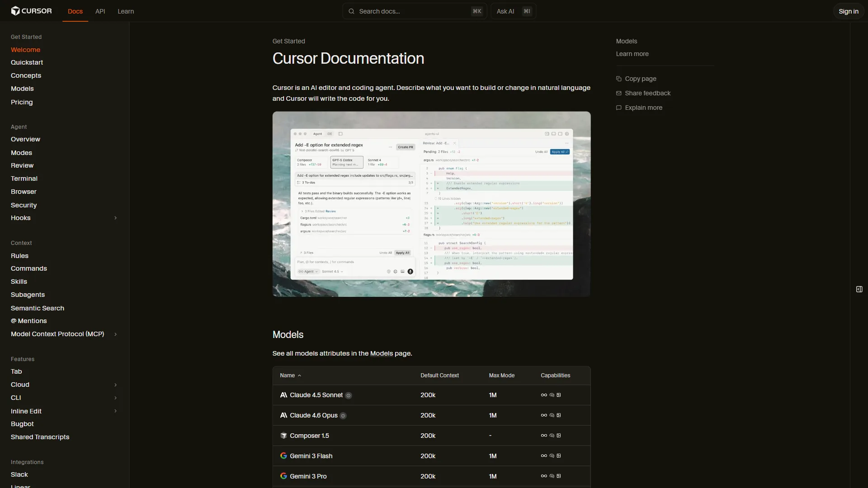Open the @ Mentions page
Screen dimensions: 868x488
point(29,321)
